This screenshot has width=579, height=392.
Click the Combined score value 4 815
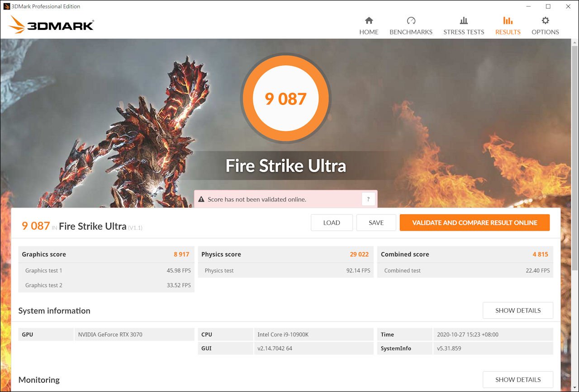tap(540, 255)
